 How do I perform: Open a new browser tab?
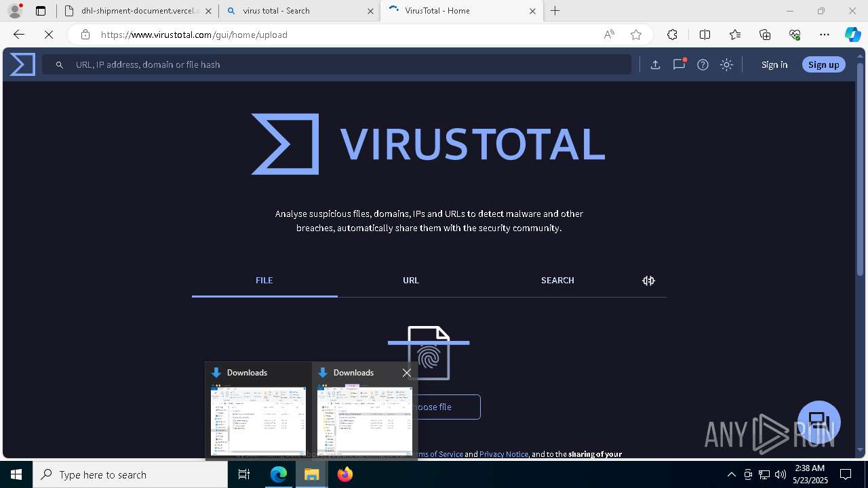[x=555, y=11]
